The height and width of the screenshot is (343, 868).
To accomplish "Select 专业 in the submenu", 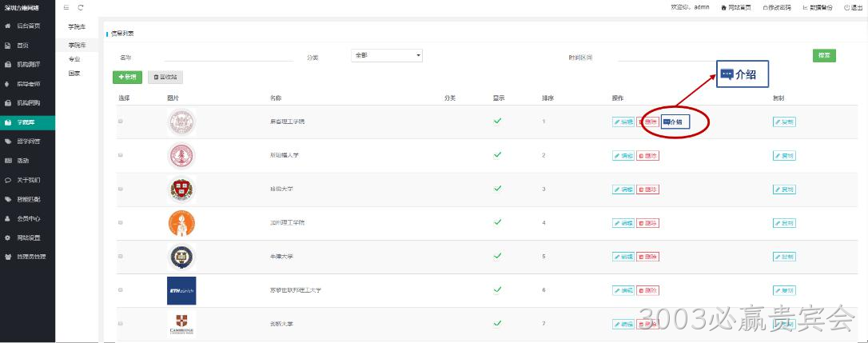I will pos(74,58).
